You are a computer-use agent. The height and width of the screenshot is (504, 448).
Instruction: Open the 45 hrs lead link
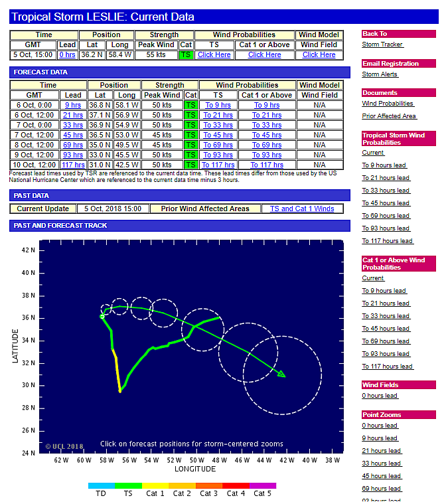click(73, 135)
